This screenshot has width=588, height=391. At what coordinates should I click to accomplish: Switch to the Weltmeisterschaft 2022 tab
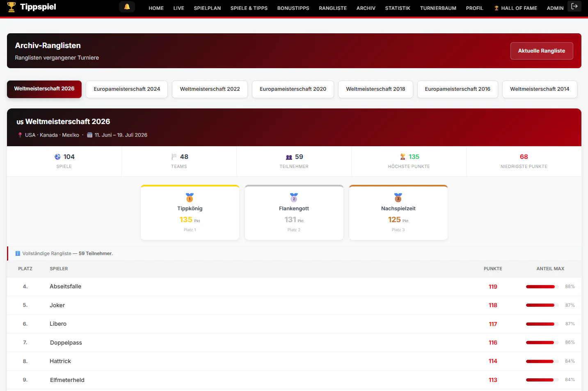tap(210, 89)
